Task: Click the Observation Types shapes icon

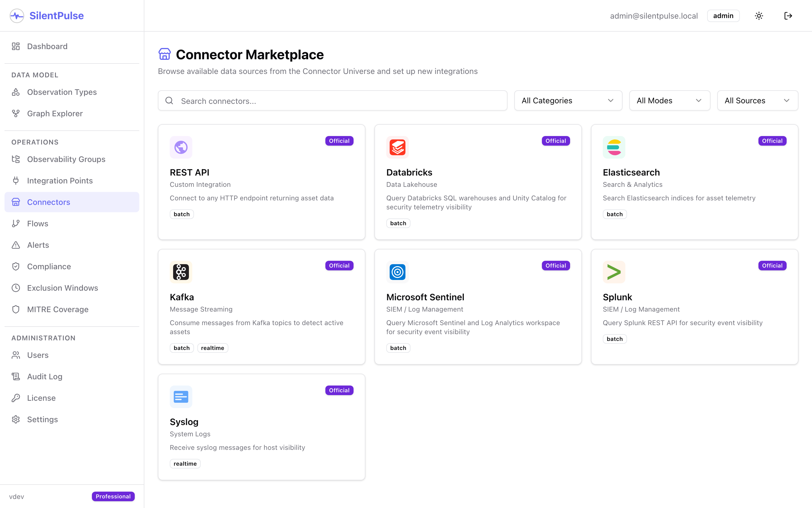Action: (16, 92)
